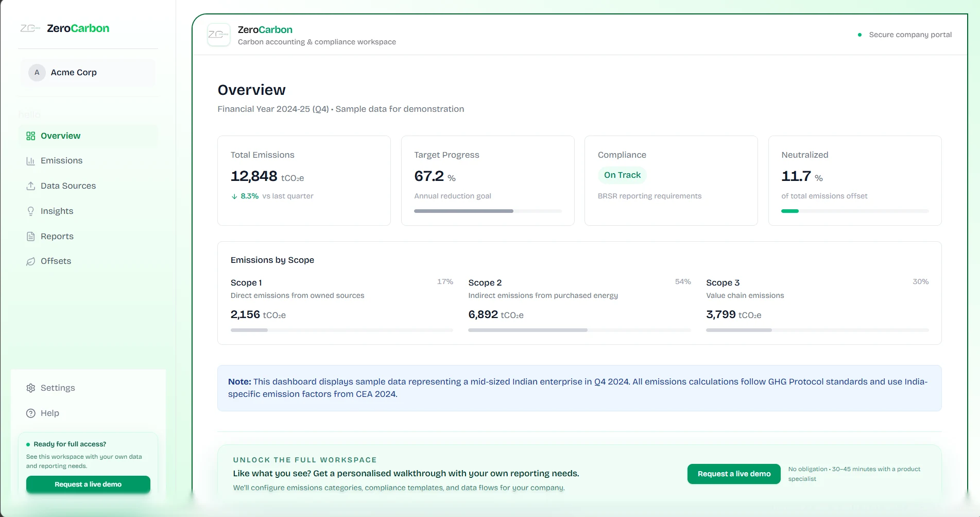Select Insights from the sidebar
This screenshot has height=517, width=980.
click(x=88, y=211)
